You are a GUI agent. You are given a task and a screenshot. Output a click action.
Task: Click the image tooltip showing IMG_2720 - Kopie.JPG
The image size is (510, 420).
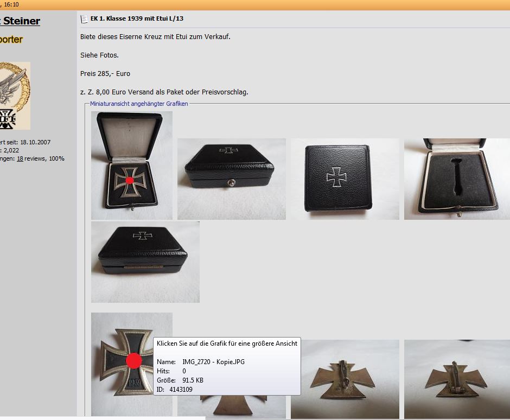[x=227, y=366]
